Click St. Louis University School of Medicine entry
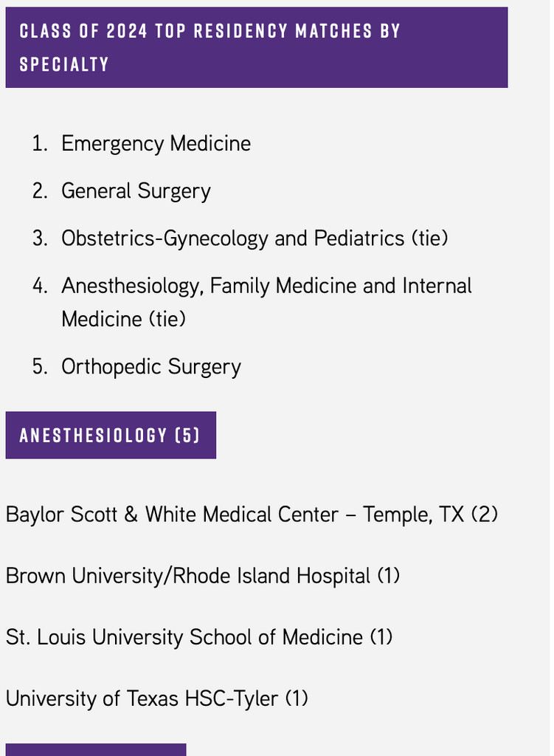554x756 pixels. tap(199, 637)
